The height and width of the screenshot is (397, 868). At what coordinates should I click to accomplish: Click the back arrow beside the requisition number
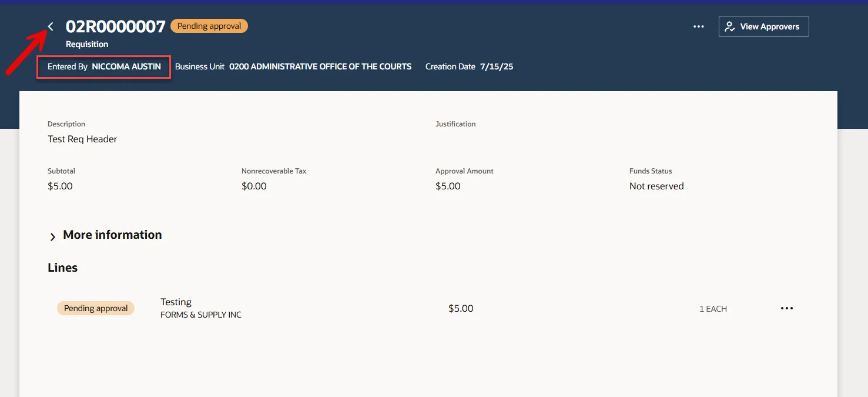(x=51, y=26)
